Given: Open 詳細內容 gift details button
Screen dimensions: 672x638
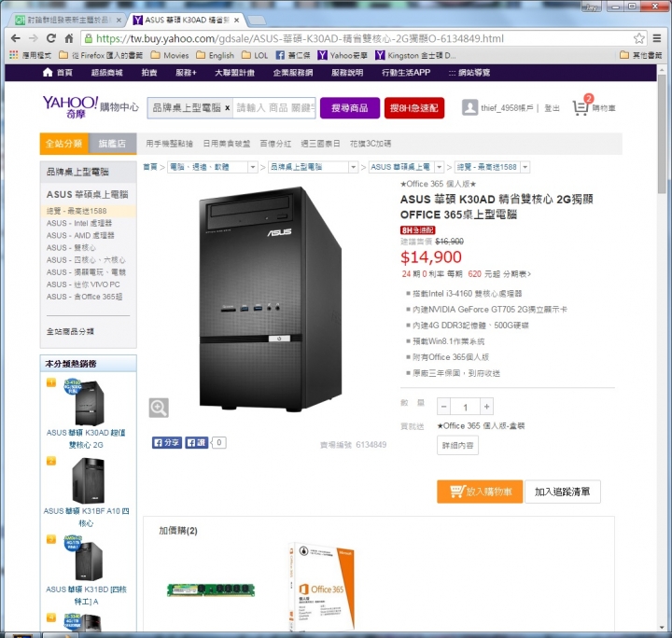Looking at the screenshot, I should [x=457, y=445].
